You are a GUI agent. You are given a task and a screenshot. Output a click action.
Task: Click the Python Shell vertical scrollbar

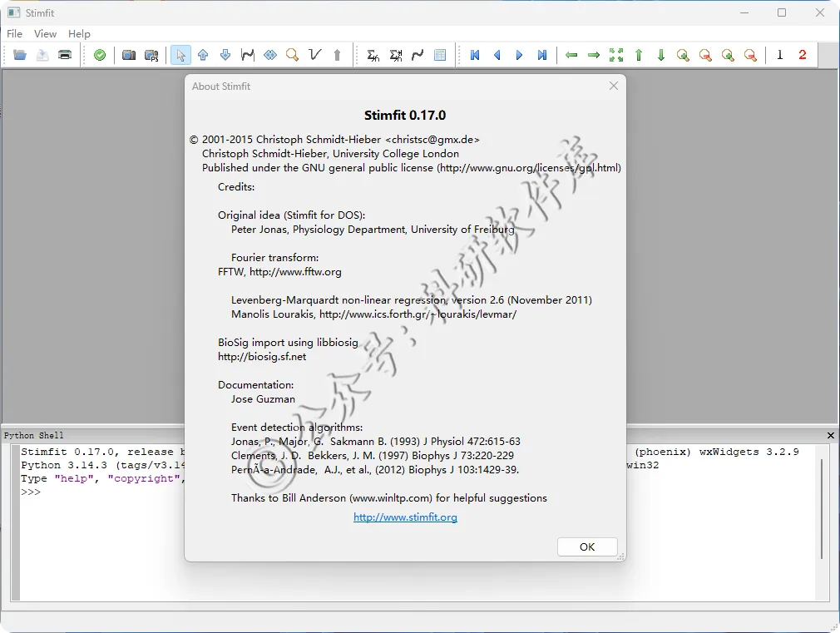click(821, 509)
